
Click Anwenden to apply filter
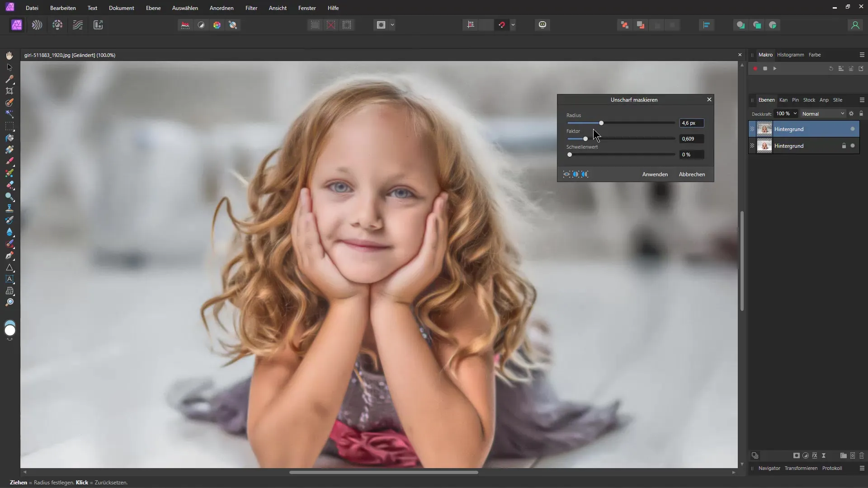[x=655, y=174]
